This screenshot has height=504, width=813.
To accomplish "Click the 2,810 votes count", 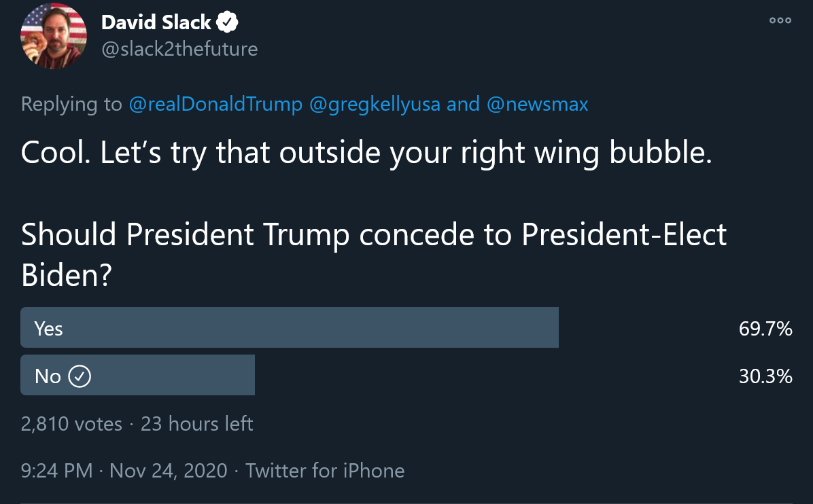I will point(71,424).
